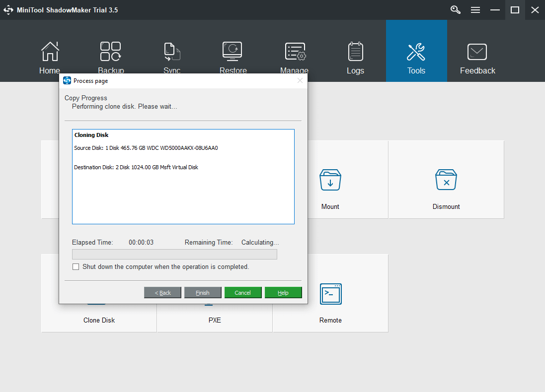The image size is (545, 392).
Task: Open the Backup section icon
Action: pyautogui.click(x=110, y=52)
